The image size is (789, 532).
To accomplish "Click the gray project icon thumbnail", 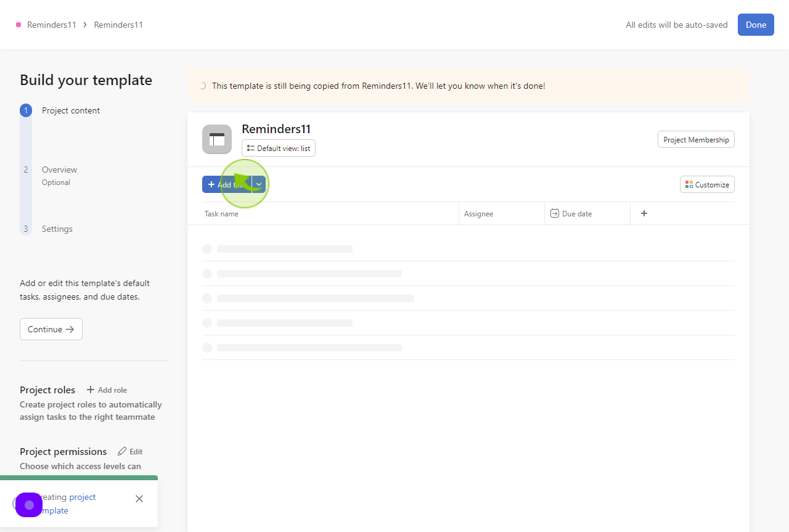I will coord(217,139).
